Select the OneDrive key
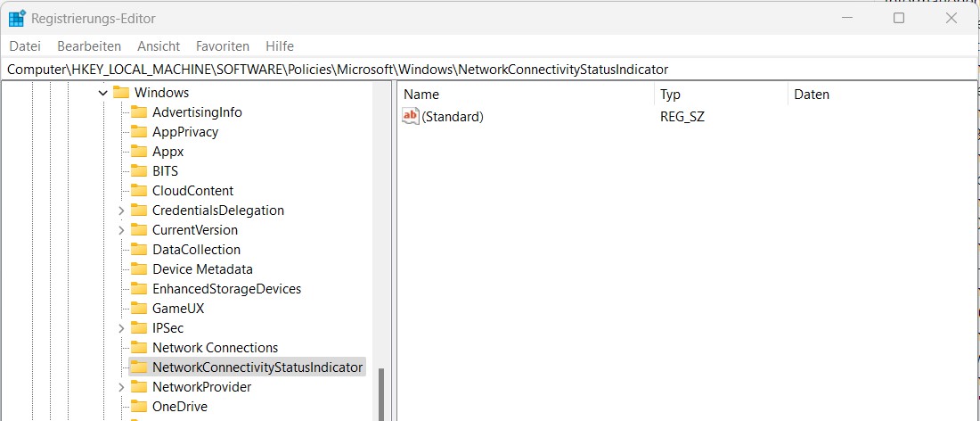 [179, 407]
